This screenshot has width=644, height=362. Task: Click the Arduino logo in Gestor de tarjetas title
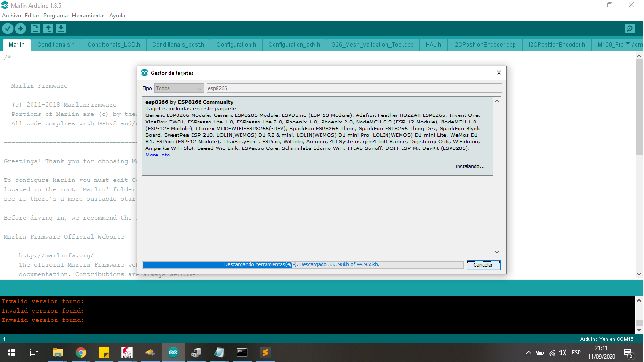tap(145, 73)
